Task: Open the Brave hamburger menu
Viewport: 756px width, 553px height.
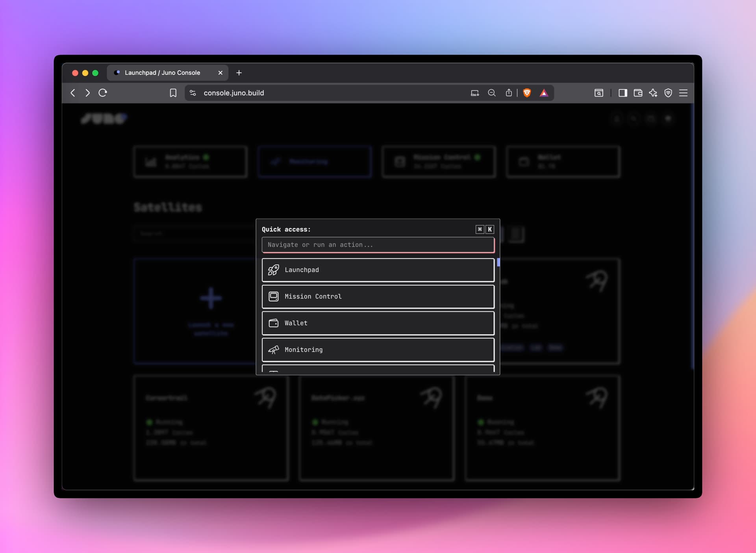Action: [x=683, y=93]
